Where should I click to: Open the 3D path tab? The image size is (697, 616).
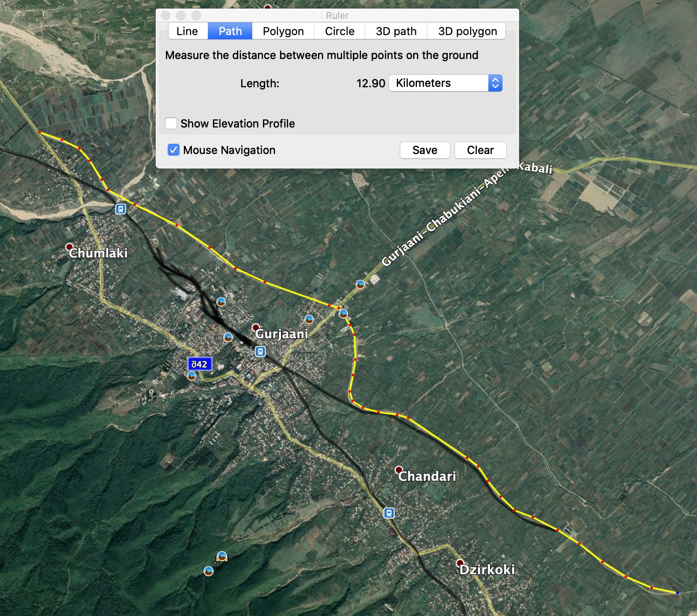pyautogui.click(x=396, y=31)
